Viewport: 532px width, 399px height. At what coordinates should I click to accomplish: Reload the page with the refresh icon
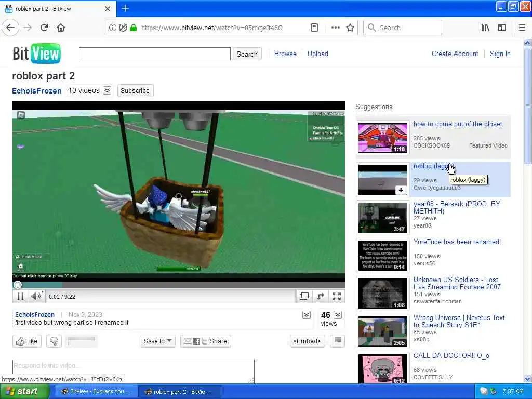click(x=44, y=28)
